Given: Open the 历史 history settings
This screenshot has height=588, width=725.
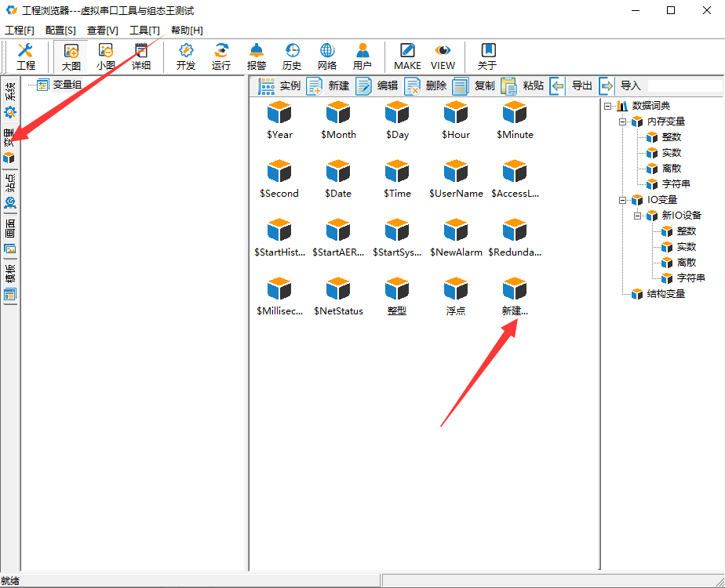Looking at the screenshot, I should click(x=292, y=56).
